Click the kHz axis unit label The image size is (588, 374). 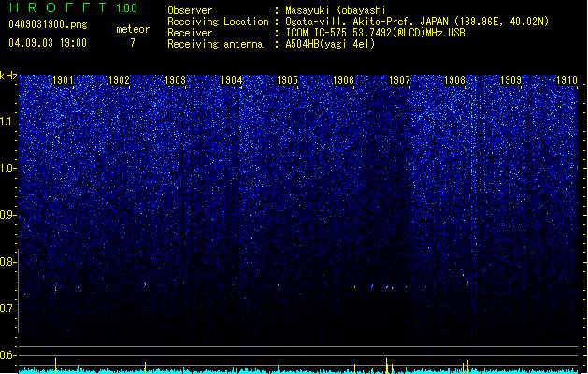click(x=8, y=76)
